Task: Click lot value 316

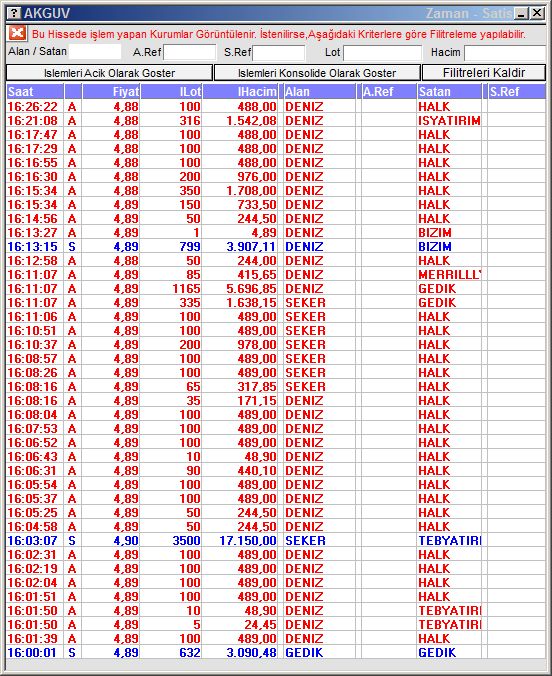Action: [x=190, y=121]
